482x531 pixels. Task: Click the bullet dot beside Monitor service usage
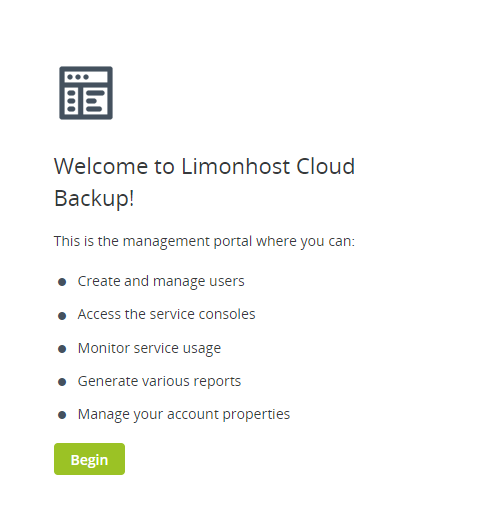pyautogui.click(x=62, y=349)
